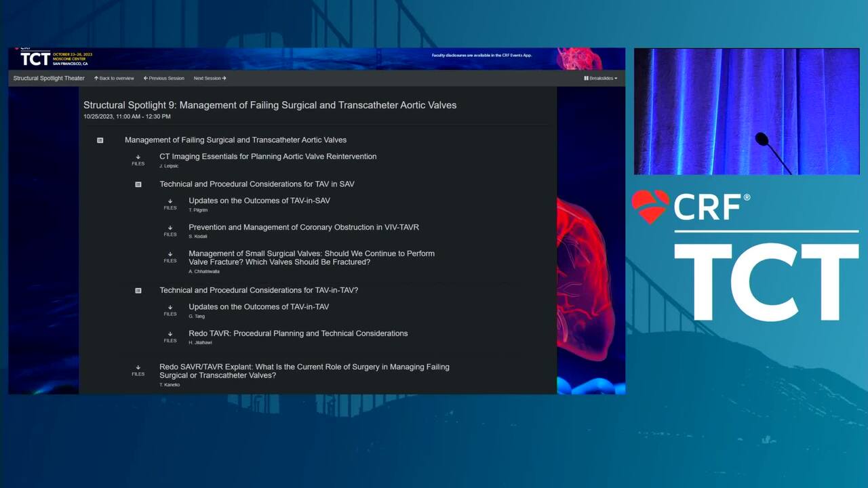The width and height of the screenshot is (868, 488).
Task: Open Updates on the Outcomes of TAV-in-SAV
Action: click(259, 201)
